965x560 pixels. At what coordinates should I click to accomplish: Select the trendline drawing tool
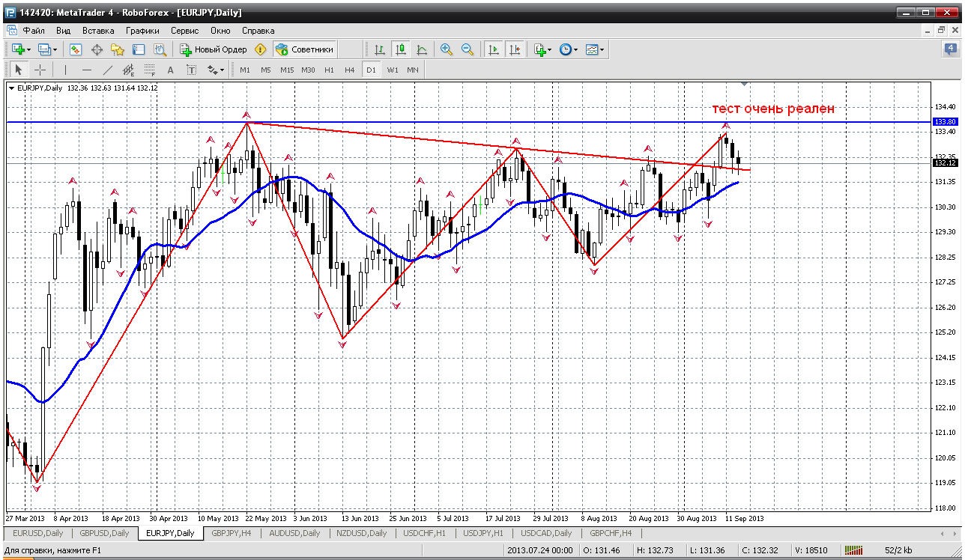107,70
